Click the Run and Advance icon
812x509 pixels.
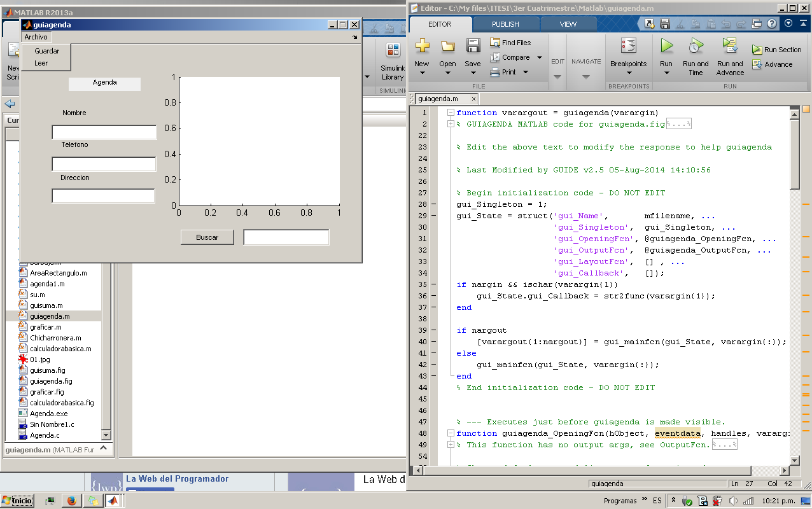coord(729,46)
